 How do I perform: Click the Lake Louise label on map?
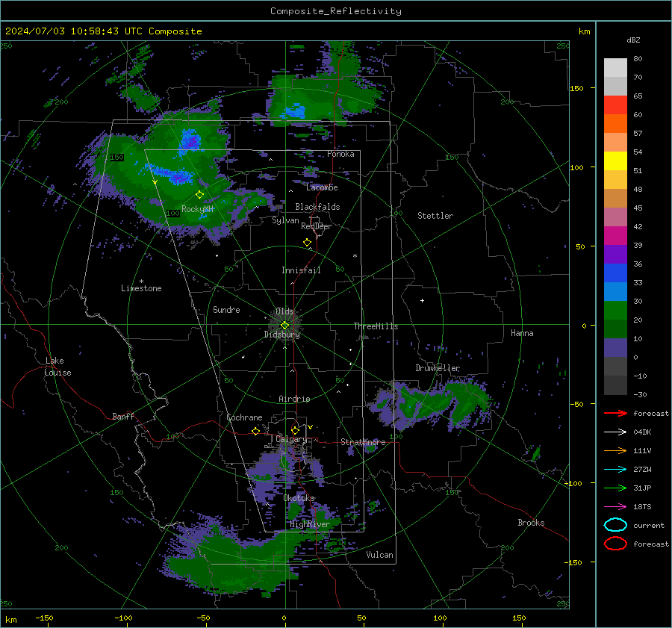(x=57, y=367)
